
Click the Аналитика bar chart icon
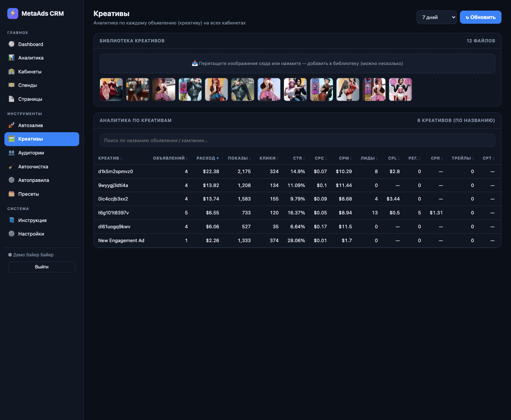(x=12, y=58)
